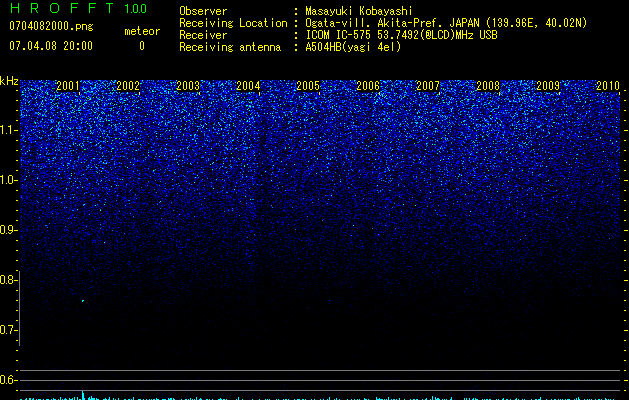The width and height of the screenshot is (629, 400).
Task: Click the 2002 time marker
Action: pyautogui.click(x=128, y=86)
